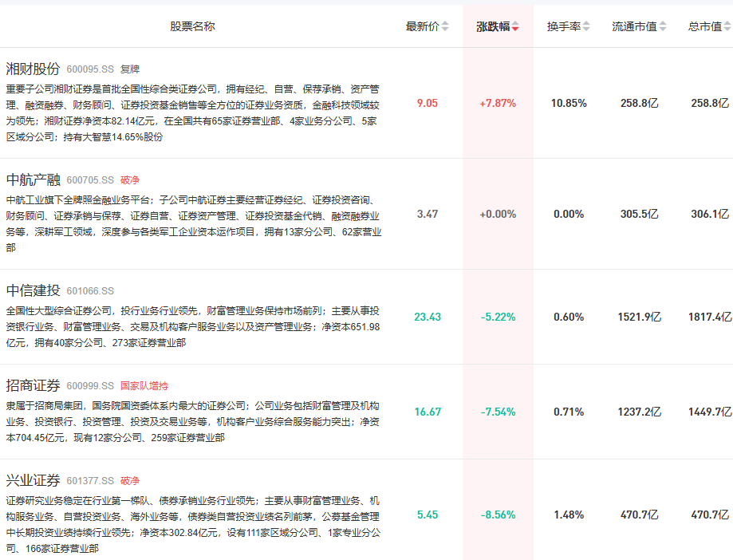Click the 股票名称 column header
The width and height of the screenshot is (733, 560).
point(192,26)
